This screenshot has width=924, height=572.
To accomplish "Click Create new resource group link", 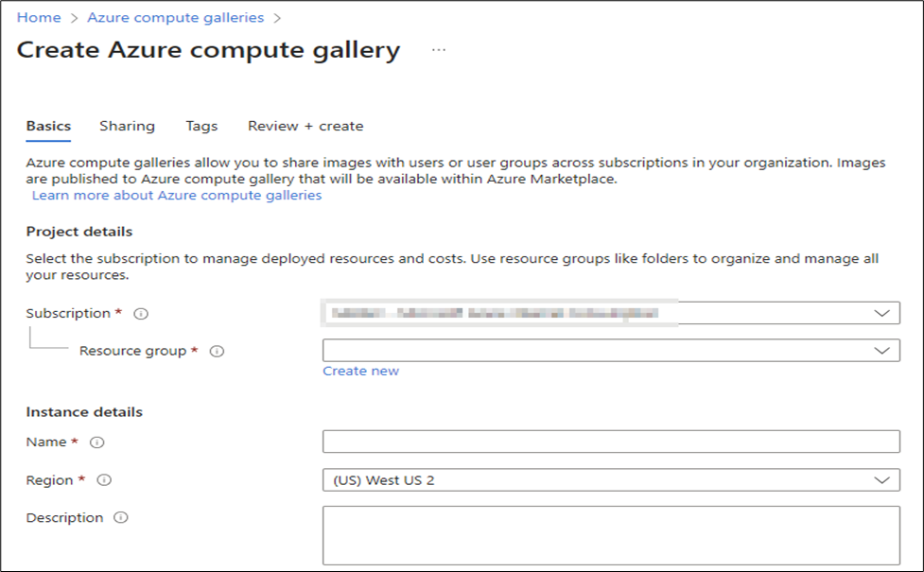I will 360,372.
